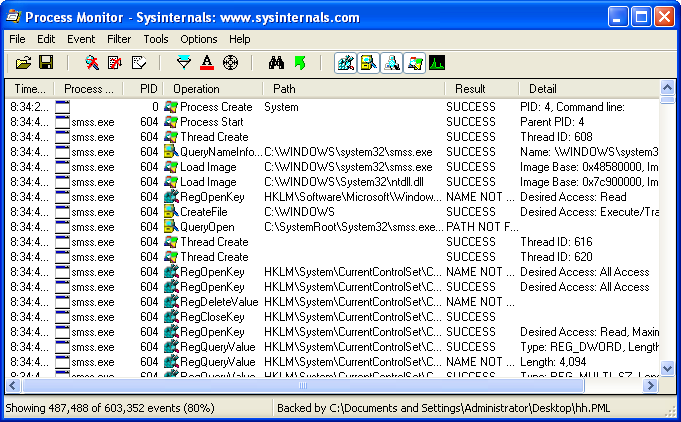681x422 pixels.
Task: Toggle Show File System Activity button
Action: pyautogui.click(x=368, y=63)
